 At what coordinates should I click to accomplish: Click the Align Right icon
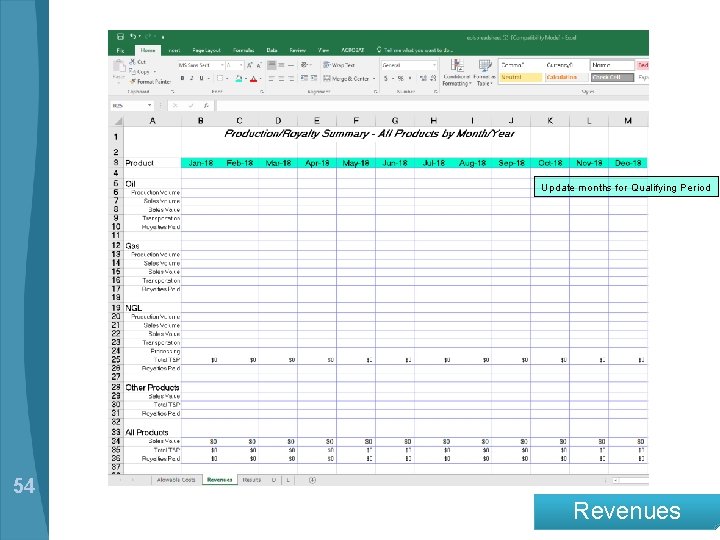click(x=291, y=79)
